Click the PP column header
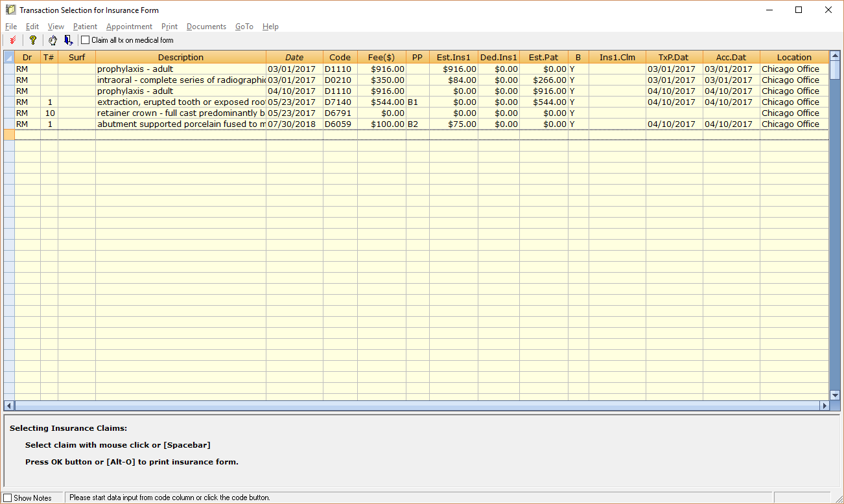The image size is (844, 504). [417, 57]
